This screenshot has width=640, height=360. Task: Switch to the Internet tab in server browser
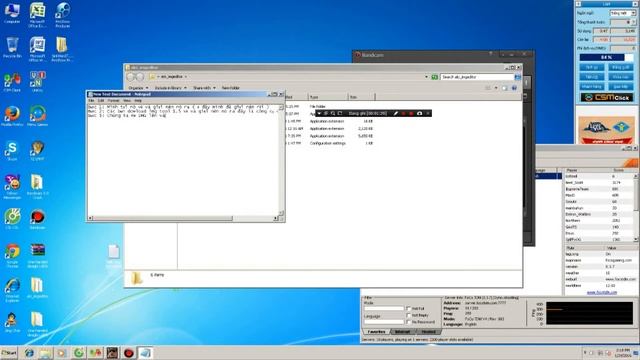click(x=402, y=332)
